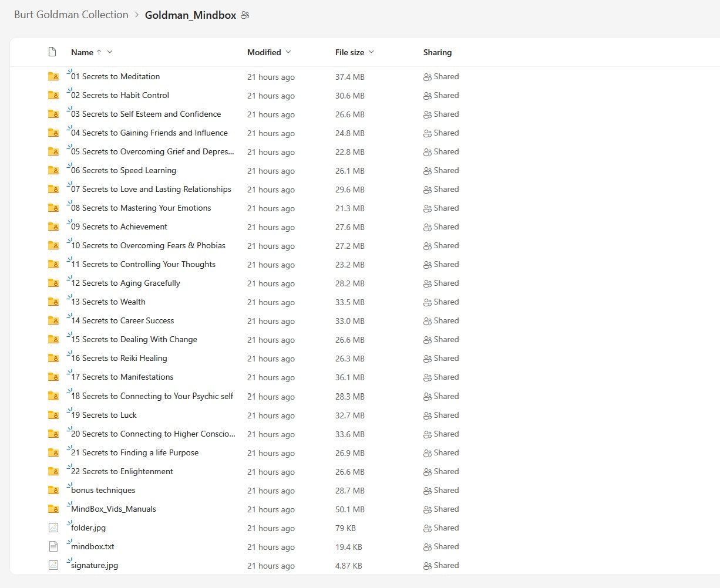This screenshot has height=588, width=720.
Task: Click the text file icon for mindbox.txt
Action: [x=53, y=546]
